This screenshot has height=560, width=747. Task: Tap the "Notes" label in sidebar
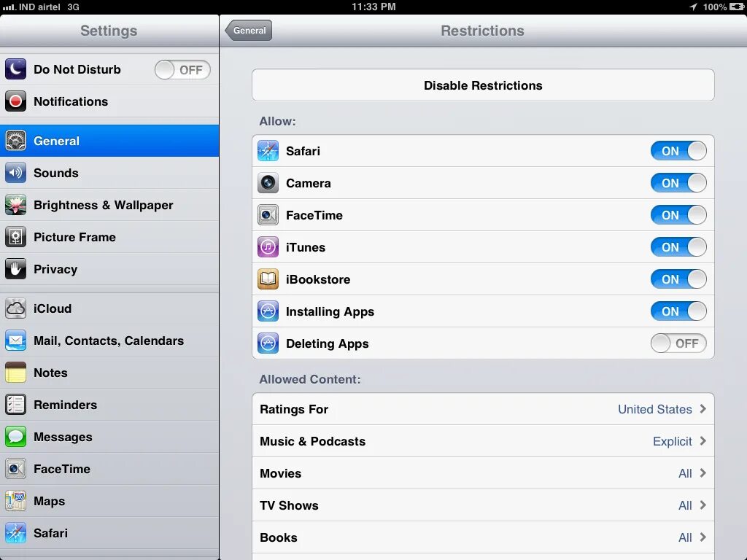[50, 373]
